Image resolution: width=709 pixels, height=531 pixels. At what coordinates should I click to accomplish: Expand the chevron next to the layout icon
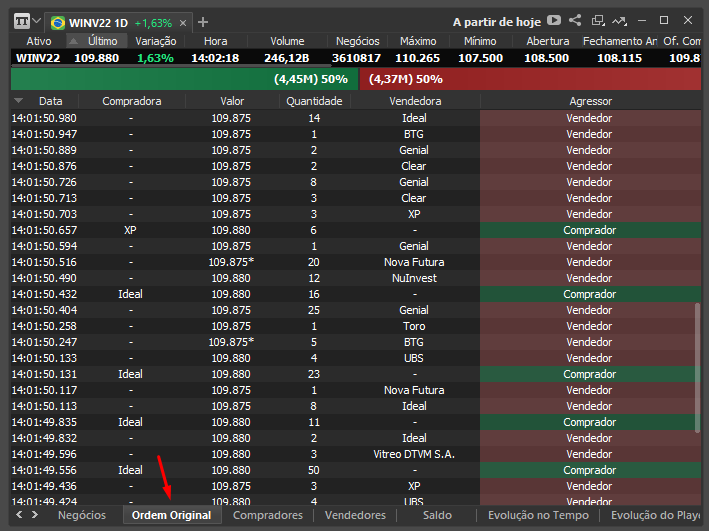point(37,21)
